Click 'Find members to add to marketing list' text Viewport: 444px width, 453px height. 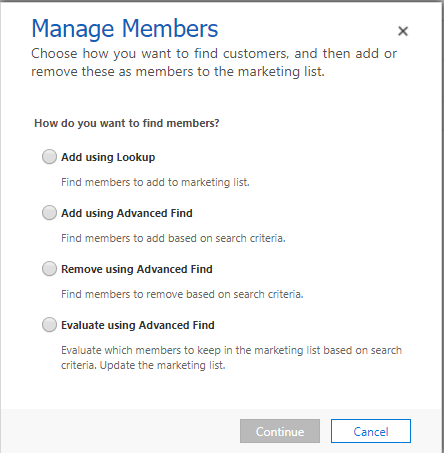[155, 182]
